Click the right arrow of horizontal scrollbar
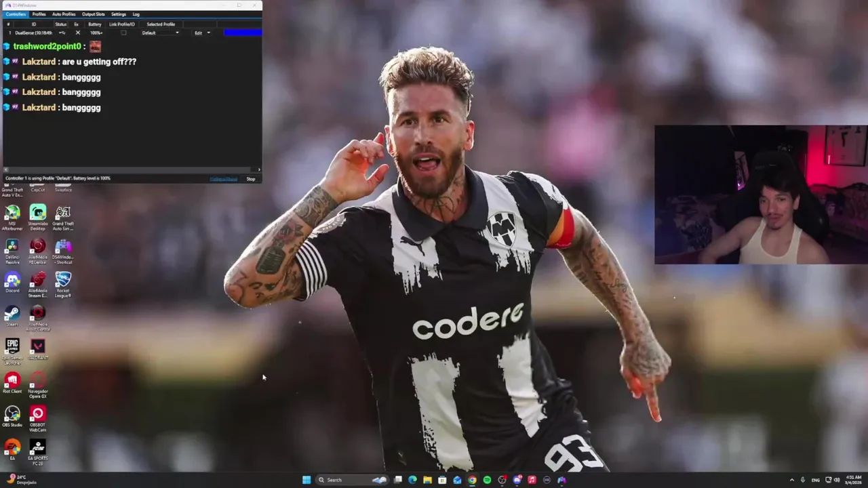The height and width of the screenshot is (488, 868). (259, 169)
